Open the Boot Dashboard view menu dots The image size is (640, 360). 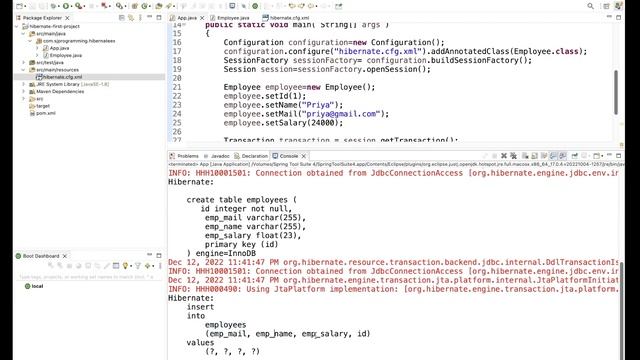click(x=160, y=266)
